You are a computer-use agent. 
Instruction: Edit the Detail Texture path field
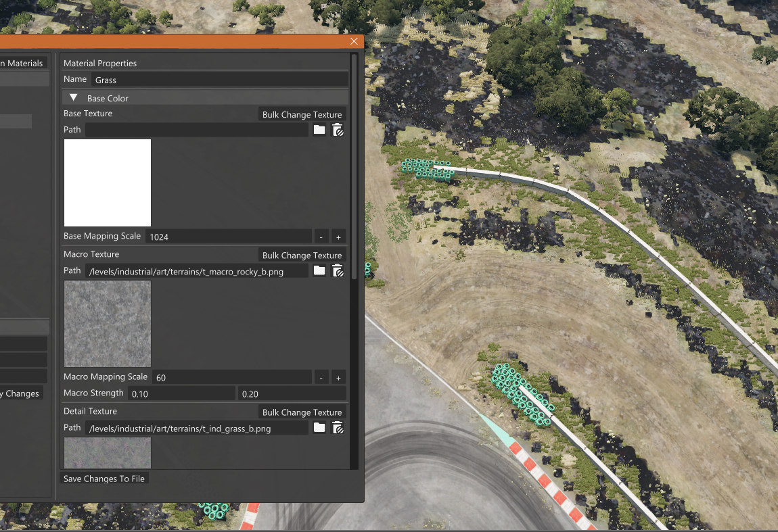click(196, 429)
